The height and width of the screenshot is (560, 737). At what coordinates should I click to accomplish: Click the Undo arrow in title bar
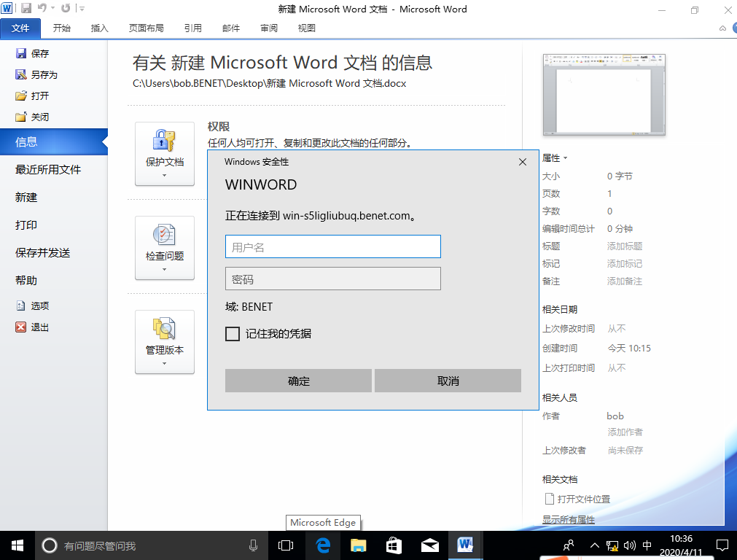point(42,8)
